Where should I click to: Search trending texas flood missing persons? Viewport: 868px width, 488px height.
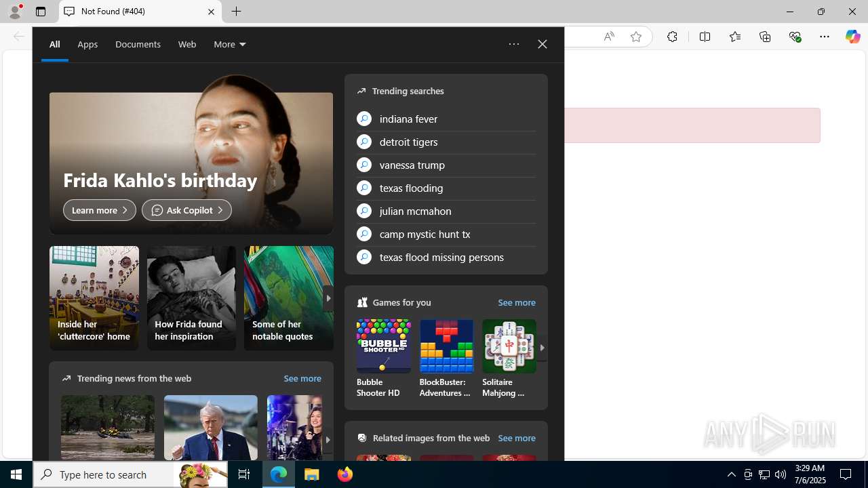pos(446,257)
